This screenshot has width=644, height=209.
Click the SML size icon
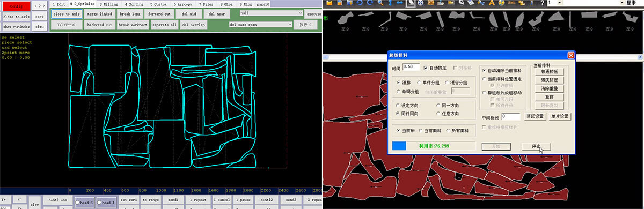coord(511,3)
